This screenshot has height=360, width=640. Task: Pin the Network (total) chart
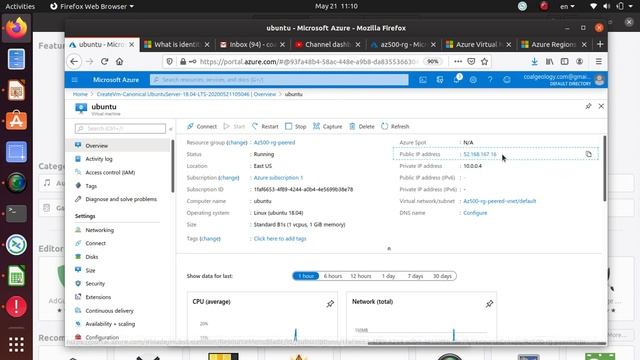click(489, 304)
